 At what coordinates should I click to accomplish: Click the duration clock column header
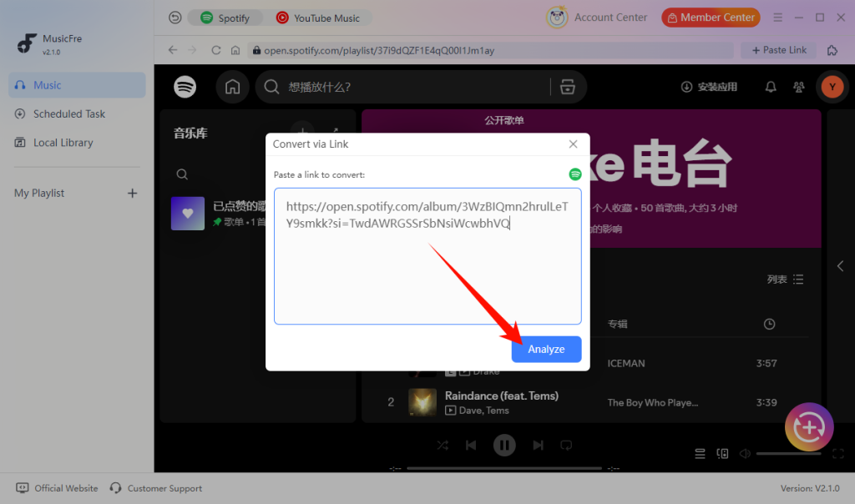click(769, 325)
